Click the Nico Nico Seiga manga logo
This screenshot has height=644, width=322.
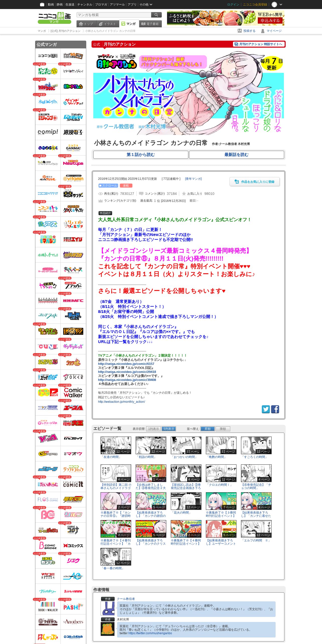54,18
